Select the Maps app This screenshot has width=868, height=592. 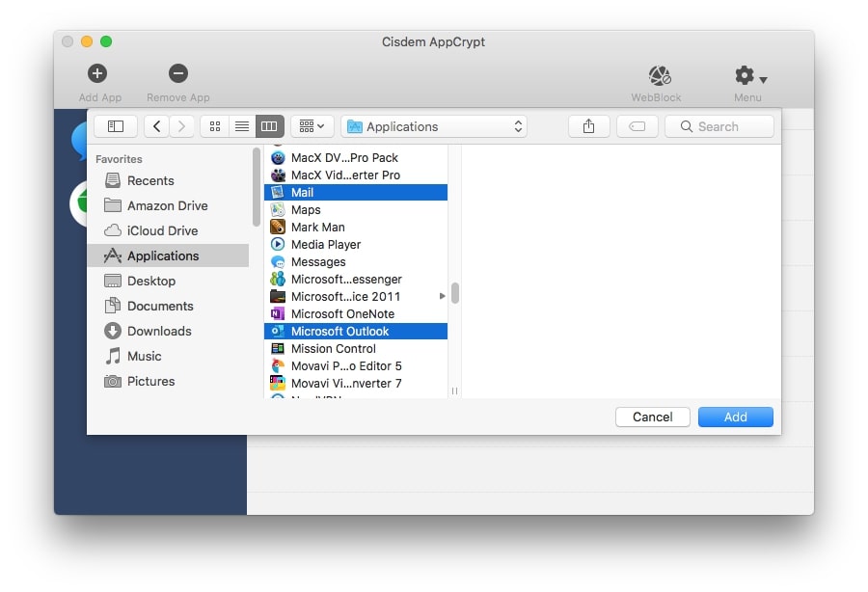tap(356, 209)
